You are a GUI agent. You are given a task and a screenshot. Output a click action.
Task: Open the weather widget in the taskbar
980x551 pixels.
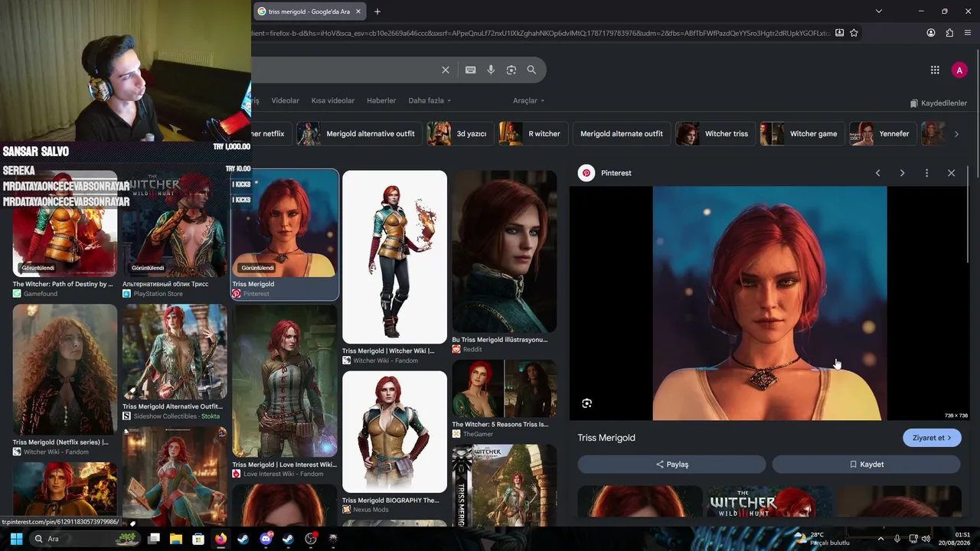pos(823,539)
